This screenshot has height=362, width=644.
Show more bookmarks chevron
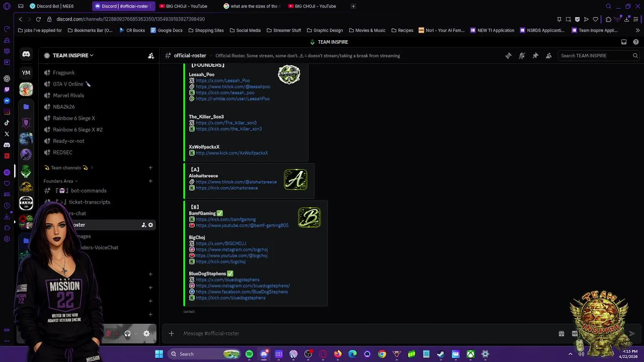pos(638,31)
